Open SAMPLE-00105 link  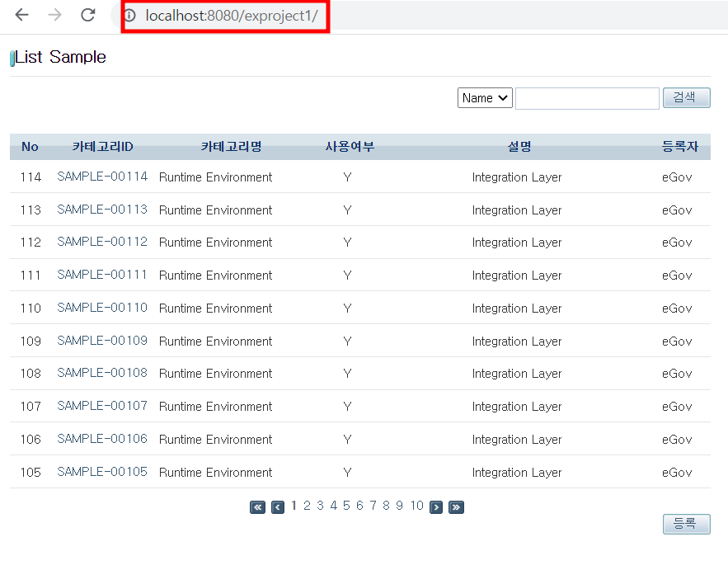102,472
